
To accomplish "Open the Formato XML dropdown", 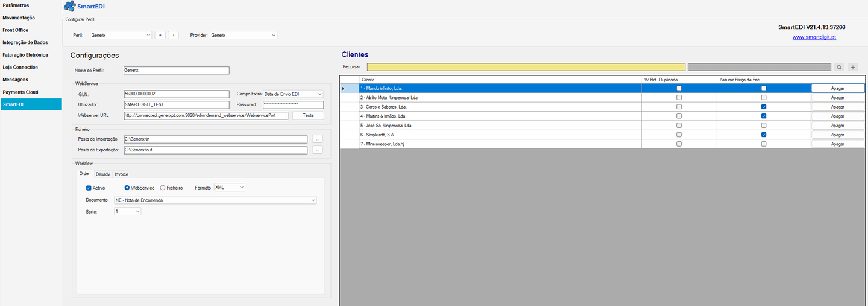I will pos(230,188).
